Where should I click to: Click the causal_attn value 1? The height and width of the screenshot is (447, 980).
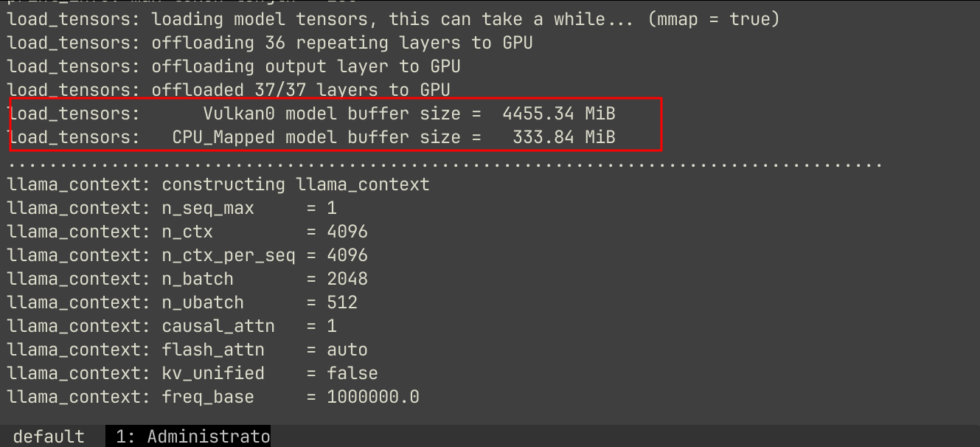pyautogui.click(x=332, y=326)
